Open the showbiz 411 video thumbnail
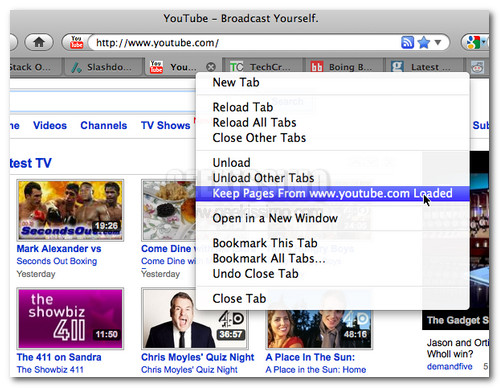Viewport: 500px width, 388px height. click(x=70, y=319)
